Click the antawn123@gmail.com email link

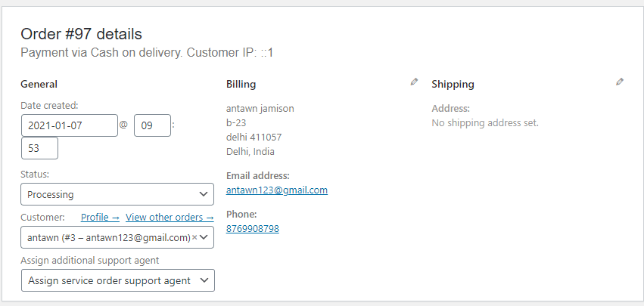(x=277, y=190)
